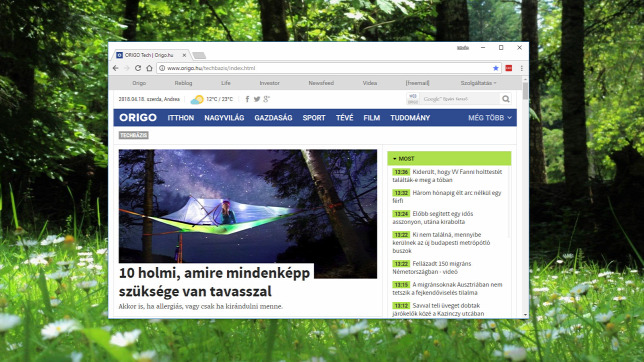The height and width of the screenshot is (362, 644).
Task: Select SPORT in the blue navigation
Action: pyautogui.click(x=314, y=118)
